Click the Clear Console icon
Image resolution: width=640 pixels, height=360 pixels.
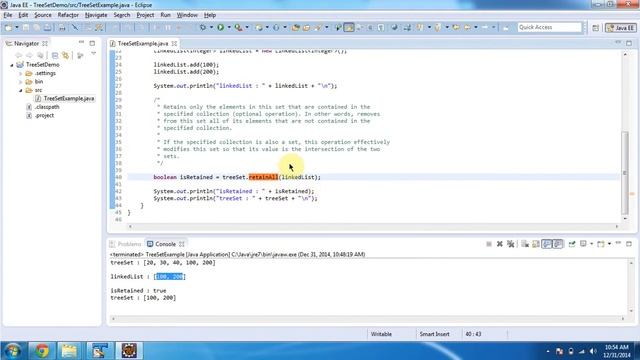pos(525,244)
